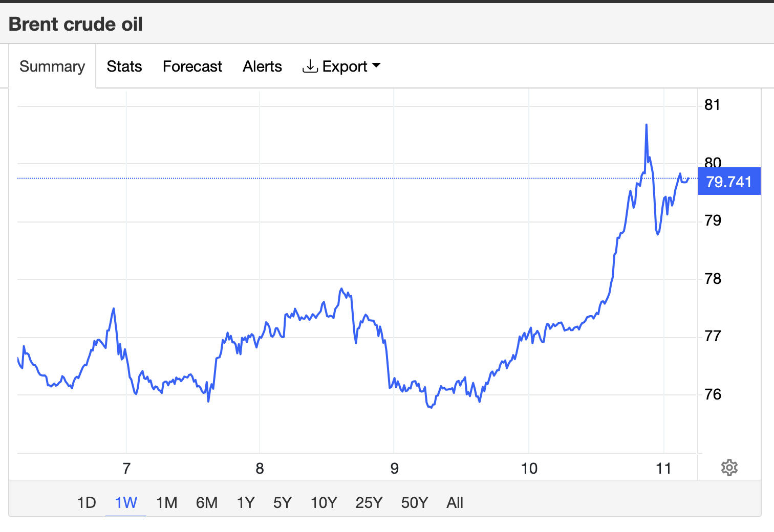The image size is (774, 532).
Task: Click the 81 price axis label
Action: [x=712, y=105]
